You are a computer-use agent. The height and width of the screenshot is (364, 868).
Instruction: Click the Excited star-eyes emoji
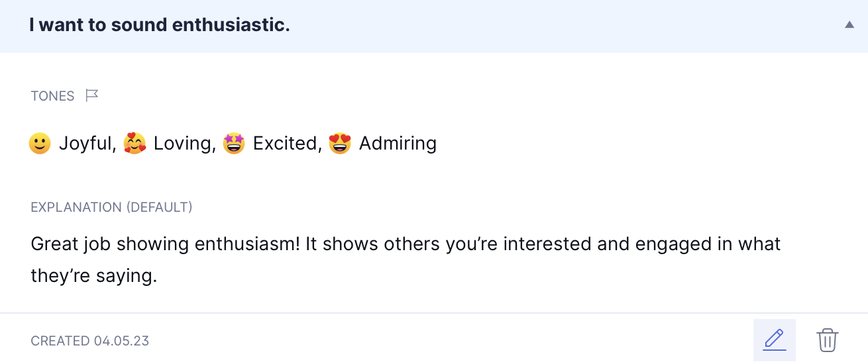coord(234,143)
